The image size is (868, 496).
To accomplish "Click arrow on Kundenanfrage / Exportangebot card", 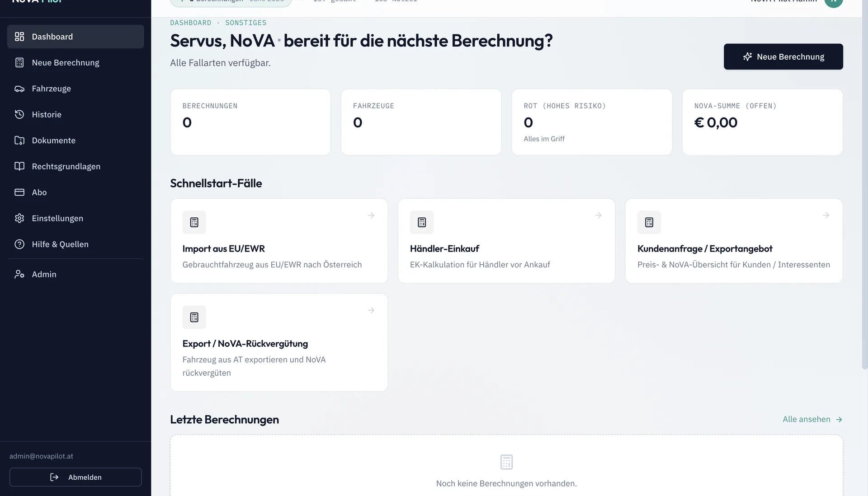I will (x=826, y=215).
